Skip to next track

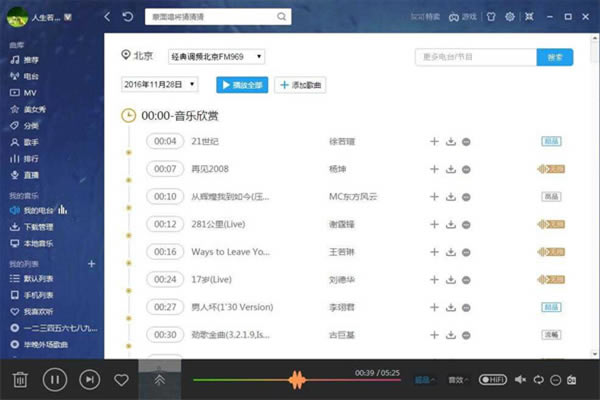coord(90,379)
